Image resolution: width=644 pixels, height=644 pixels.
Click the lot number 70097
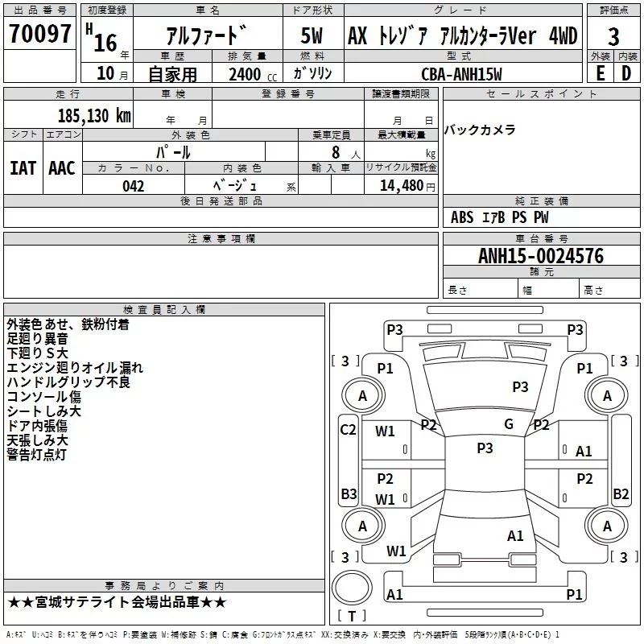pyautogui.click(x=39, y=33)
